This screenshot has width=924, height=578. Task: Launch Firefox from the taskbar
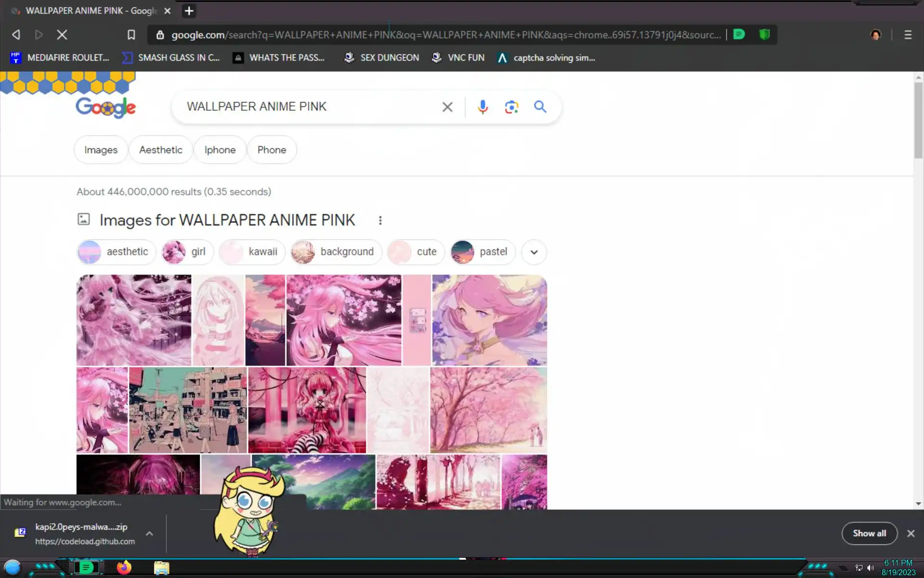[124, 567]
